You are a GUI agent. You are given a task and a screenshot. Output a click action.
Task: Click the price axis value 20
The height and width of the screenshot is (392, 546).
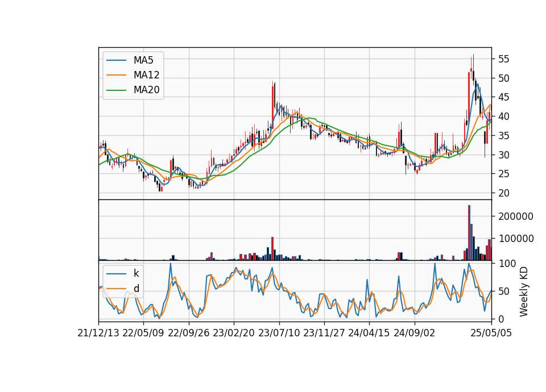[503, 193]
